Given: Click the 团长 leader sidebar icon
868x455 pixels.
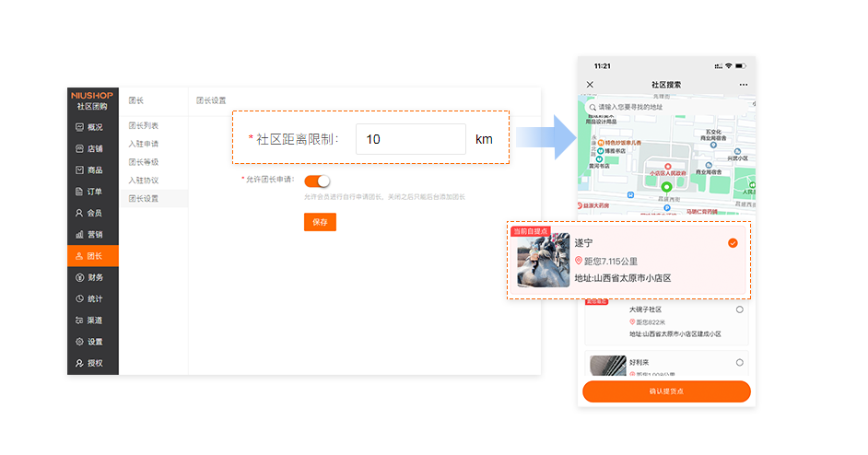Looking at the screenshot, I should point(80,256).
